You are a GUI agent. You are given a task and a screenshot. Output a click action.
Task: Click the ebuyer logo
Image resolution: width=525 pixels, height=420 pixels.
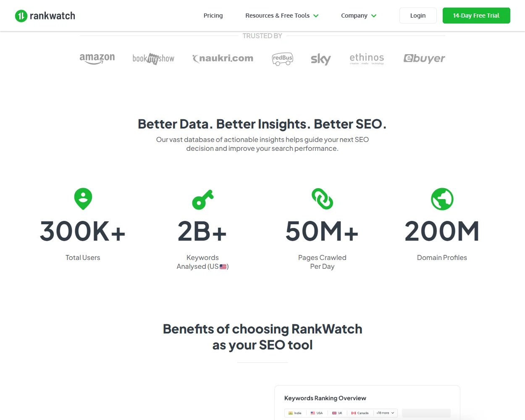(x=424, y=58)
